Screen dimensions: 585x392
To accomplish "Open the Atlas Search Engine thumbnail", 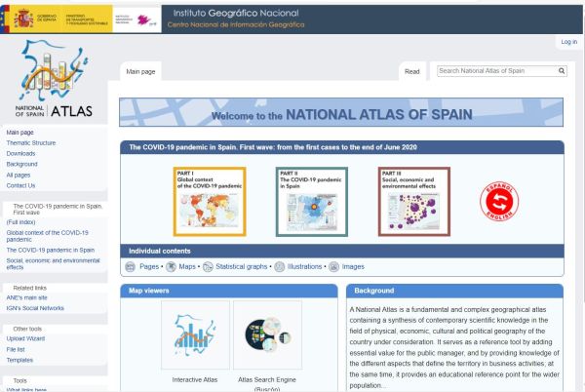I will coord(267,334).
